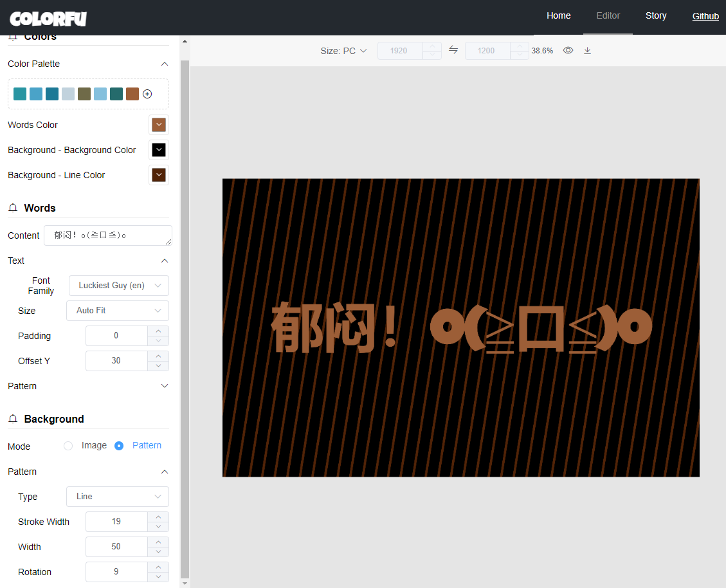Viewport: 726px width, 588px height.
Task: Pick the light gray palette swatch
Action: pos(68,94)
